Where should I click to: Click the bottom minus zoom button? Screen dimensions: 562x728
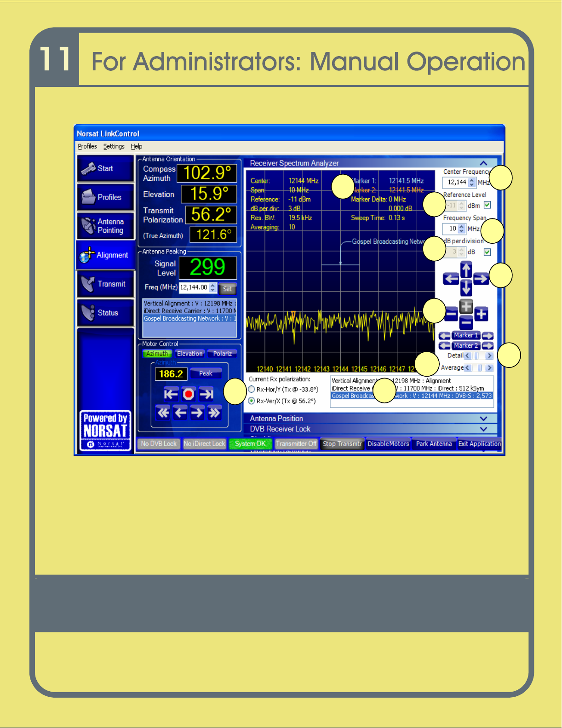pos(466,322)
